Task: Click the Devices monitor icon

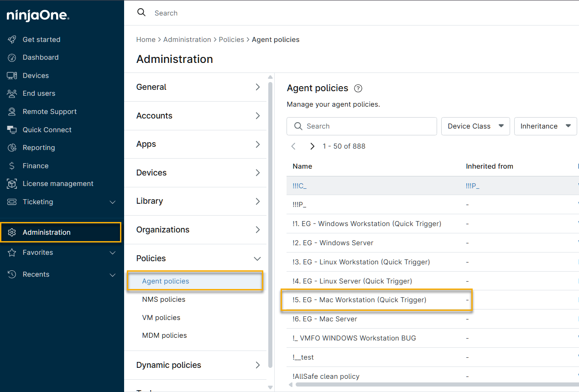Action: point(12,76)
